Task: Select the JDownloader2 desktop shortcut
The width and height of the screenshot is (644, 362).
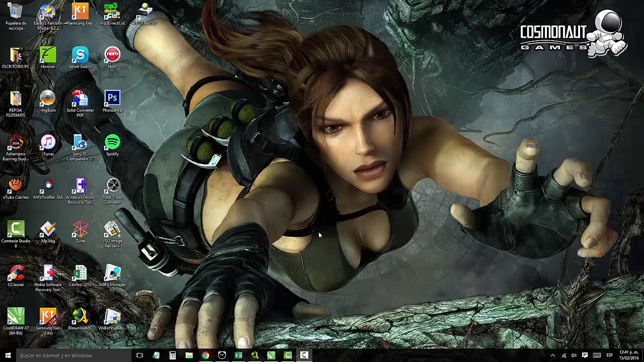Action: click(x=80, y=319)
